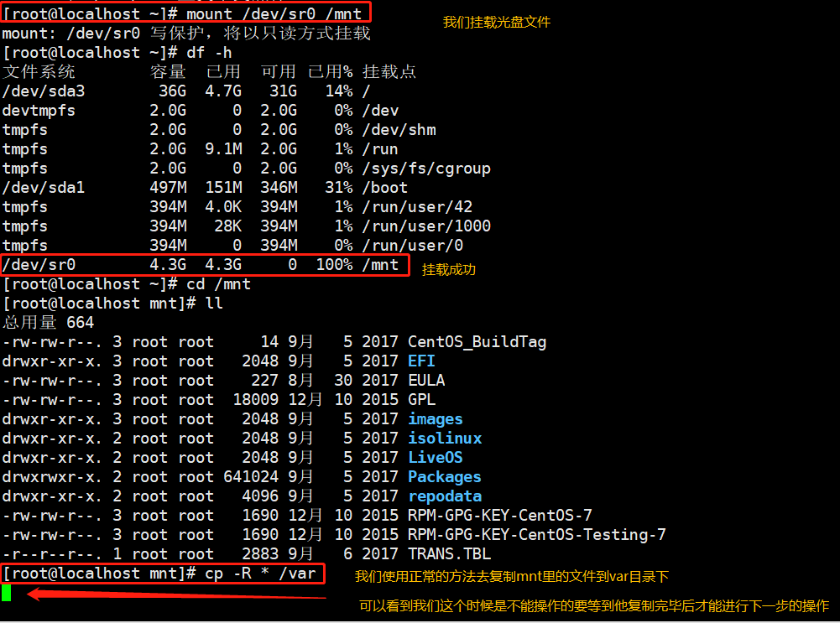Click the '挂载成功' yellow annotation

(x=449, y=270)
